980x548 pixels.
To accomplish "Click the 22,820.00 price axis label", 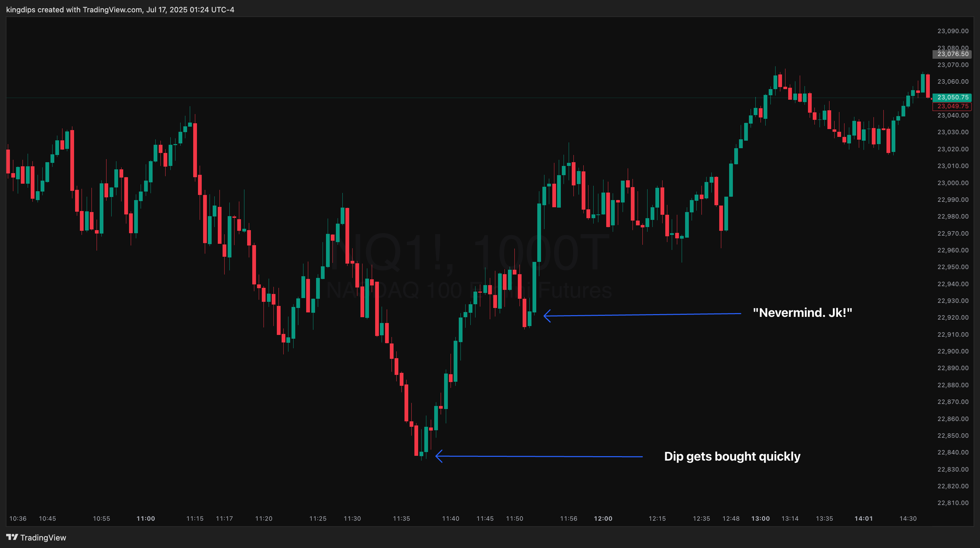I will click(x=953, y=486).
